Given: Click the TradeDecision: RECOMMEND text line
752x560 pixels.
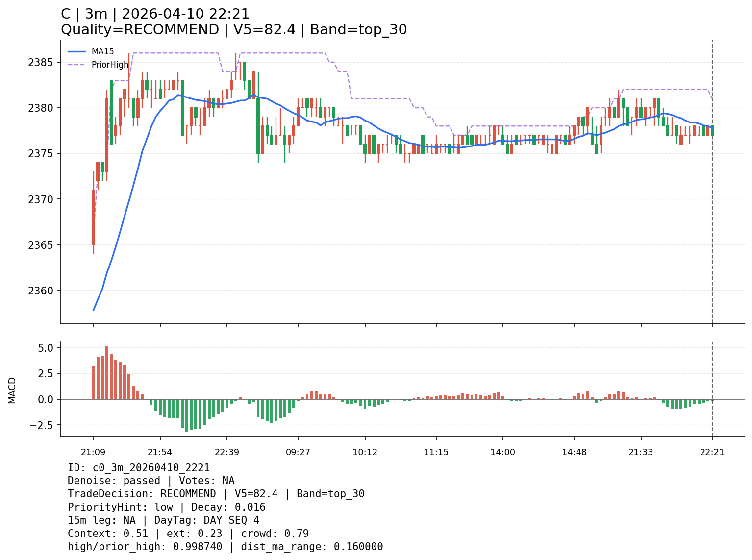Looking at the screenshot, I should click(x=216, y=494).
